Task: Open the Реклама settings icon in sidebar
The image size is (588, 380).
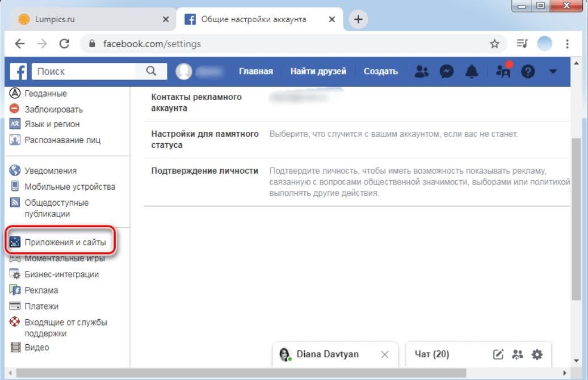Action: pyautogui.click(x=15, y=290)
